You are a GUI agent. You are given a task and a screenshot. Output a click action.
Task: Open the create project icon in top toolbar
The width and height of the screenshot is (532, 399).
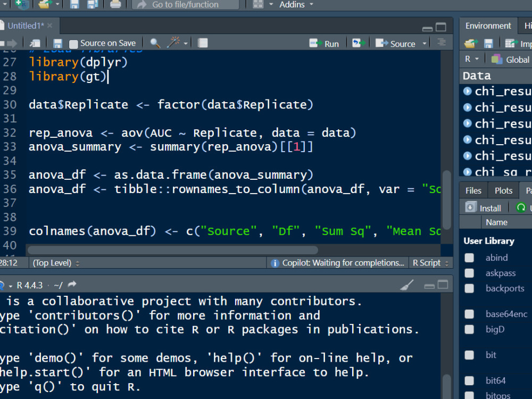[x=21, y=4]
